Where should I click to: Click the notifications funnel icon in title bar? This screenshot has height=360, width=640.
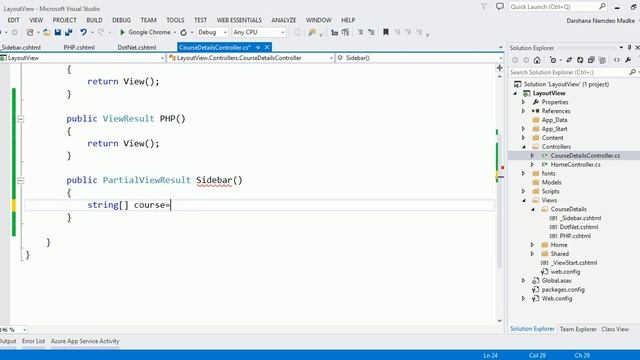pos(484,7)
